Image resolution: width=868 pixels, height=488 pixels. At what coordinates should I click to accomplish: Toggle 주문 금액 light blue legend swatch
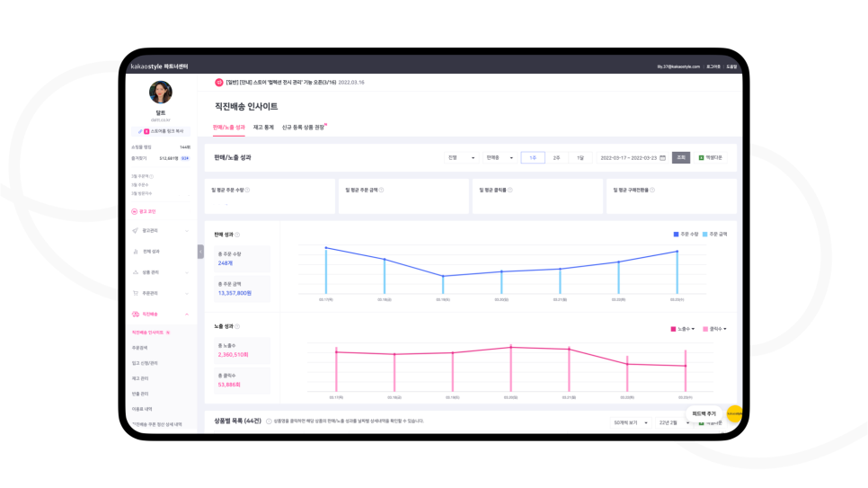[x=705, y=235]
